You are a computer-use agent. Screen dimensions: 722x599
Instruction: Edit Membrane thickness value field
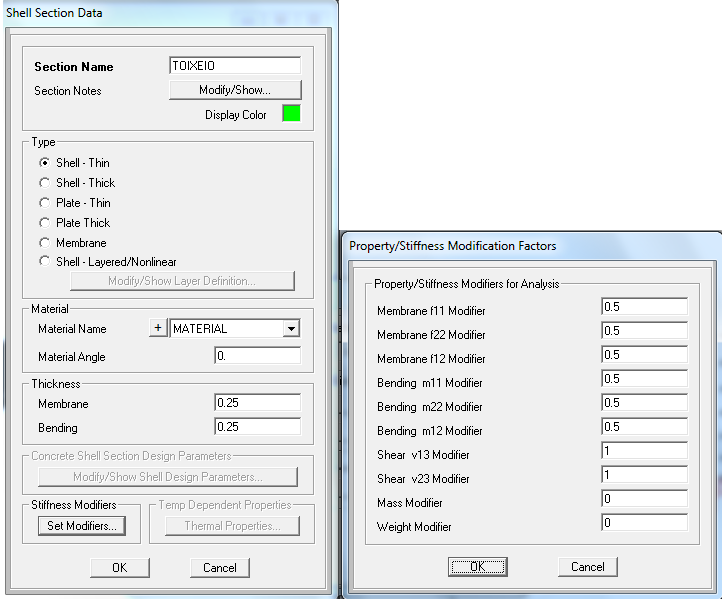(x=257, y=403)
